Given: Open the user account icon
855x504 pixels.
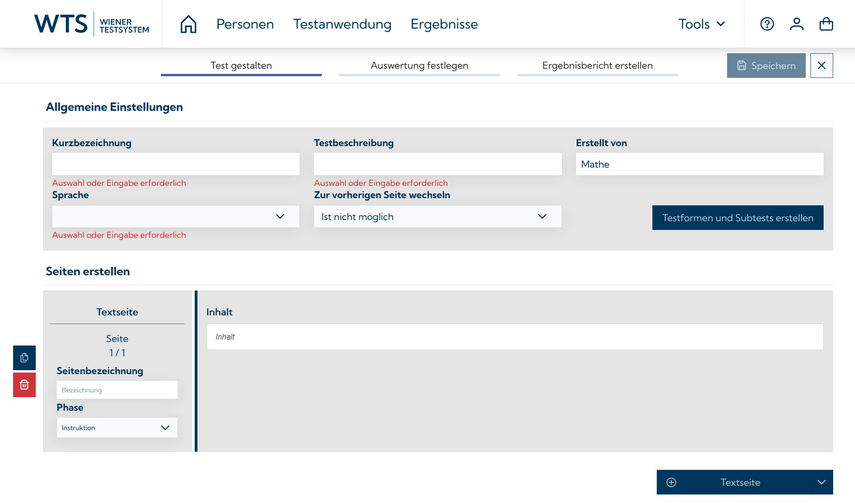Looking at the screenshot, I should (x=796, y=24).
